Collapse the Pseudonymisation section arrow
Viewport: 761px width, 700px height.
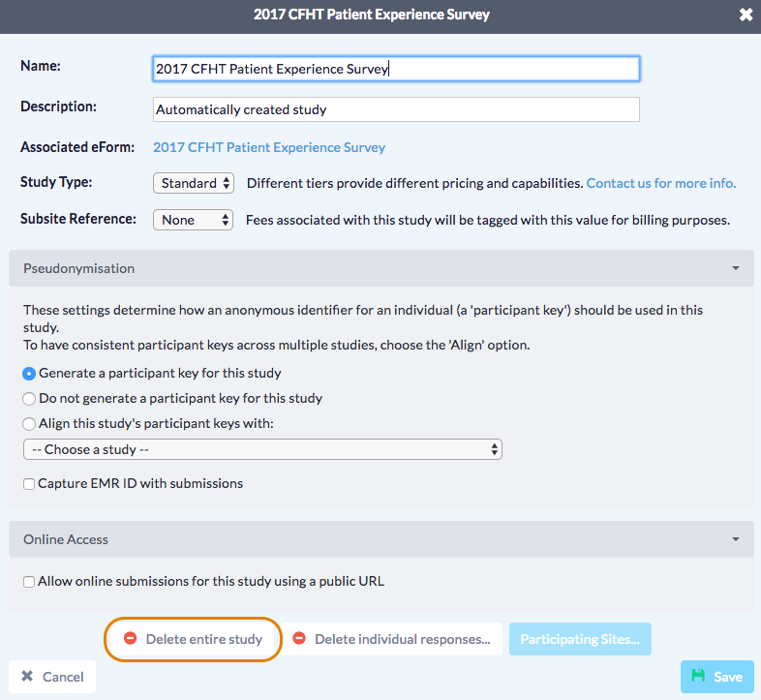[x=735, y=268]
